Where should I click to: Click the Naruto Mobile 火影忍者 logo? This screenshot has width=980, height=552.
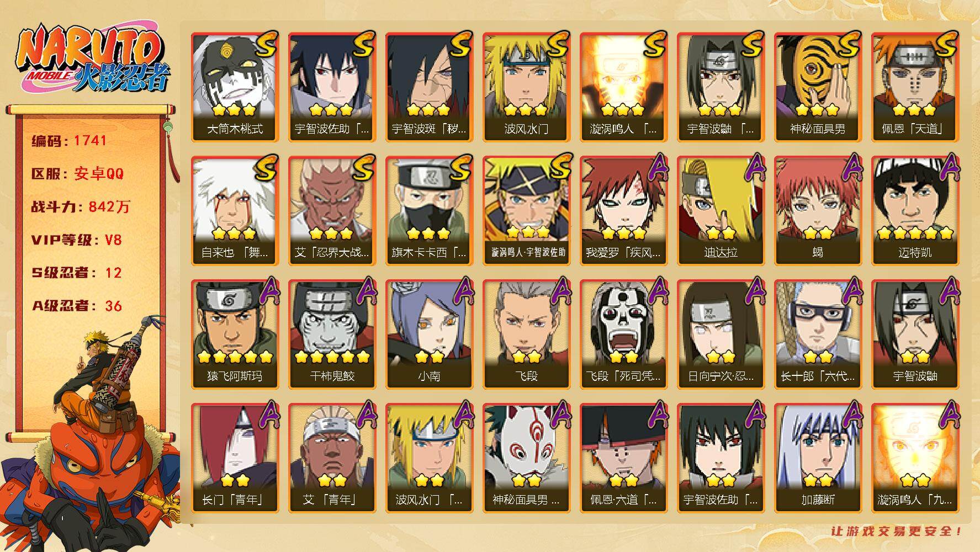[91, 59]
